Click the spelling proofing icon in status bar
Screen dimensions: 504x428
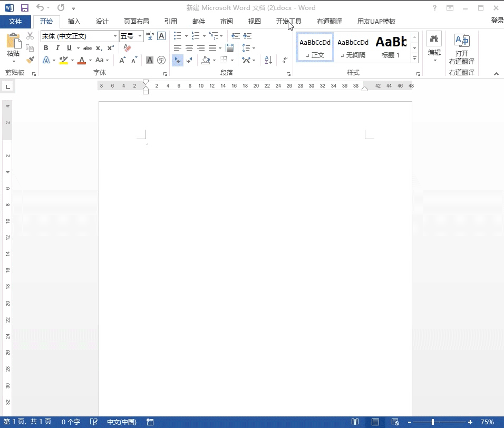tap(93, 422)
